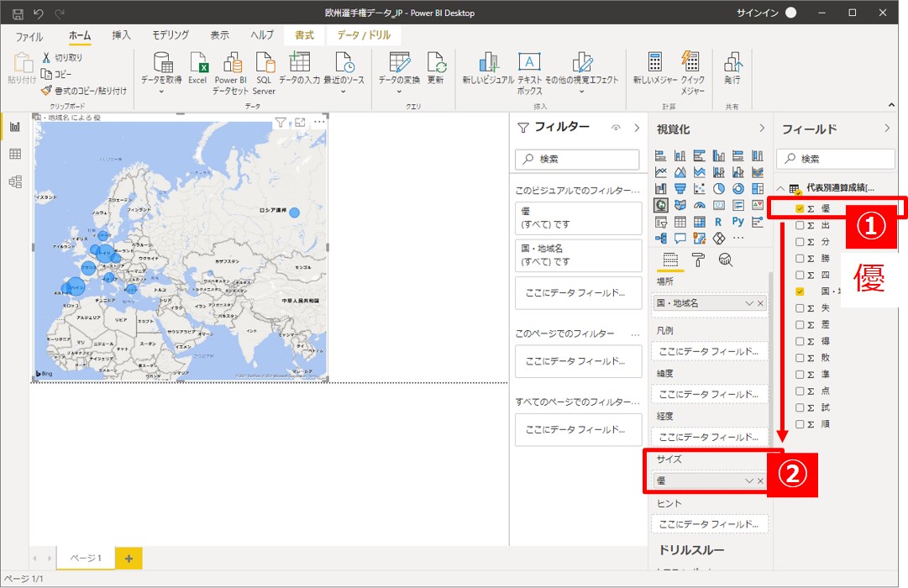Add a new page with plus button
Screen dimensions: 908x588
129,558
